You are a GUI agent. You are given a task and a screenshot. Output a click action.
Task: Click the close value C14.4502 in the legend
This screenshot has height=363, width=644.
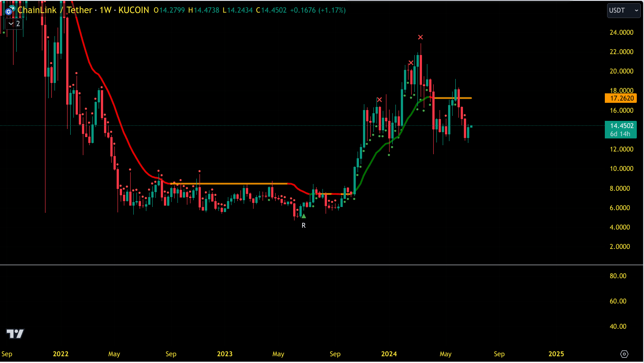[x=271, y=10]
